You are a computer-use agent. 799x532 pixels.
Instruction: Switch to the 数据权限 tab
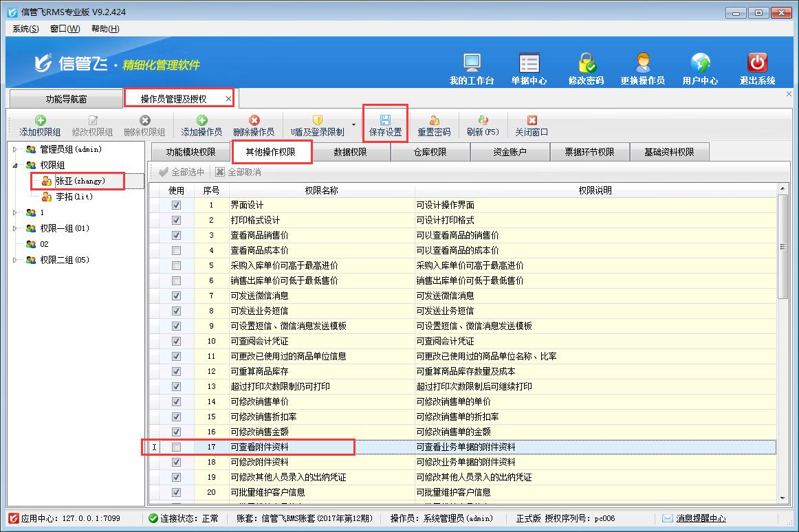(350, 153)
